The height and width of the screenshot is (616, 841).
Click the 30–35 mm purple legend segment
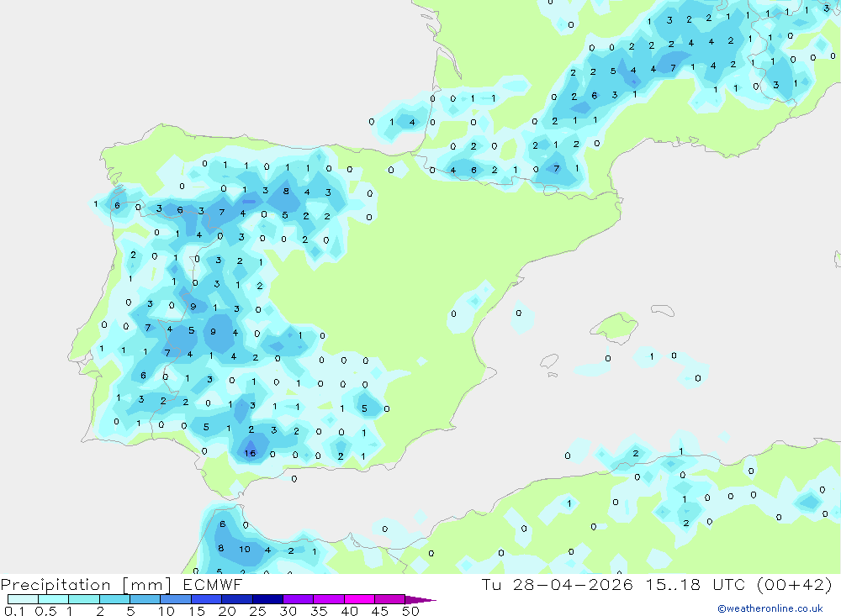click(x=299, y=599)
